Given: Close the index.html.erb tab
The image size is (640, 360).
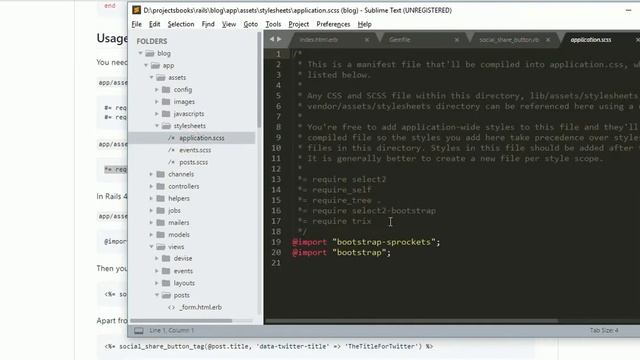Looking at the screenshot, I should pyautogui.click(x=367, y=40).
